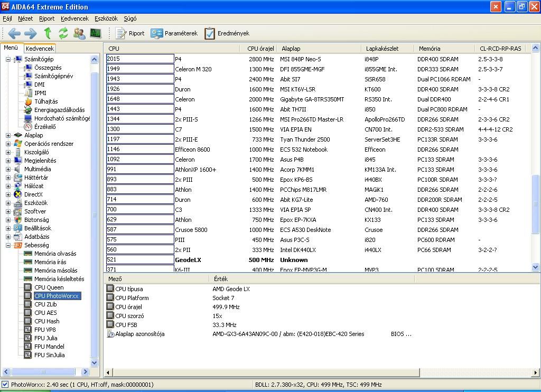Click the green up arrow icon
Image resolution: width=541 pixels, height=392 pixels.
click(x=48, y=33)
